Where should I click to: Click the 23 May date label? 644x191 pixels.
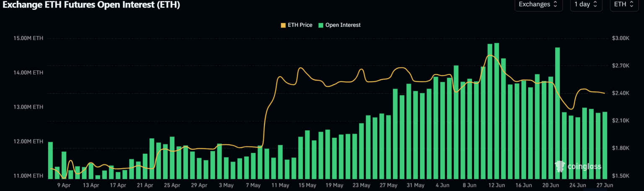(x=361, y=185)
